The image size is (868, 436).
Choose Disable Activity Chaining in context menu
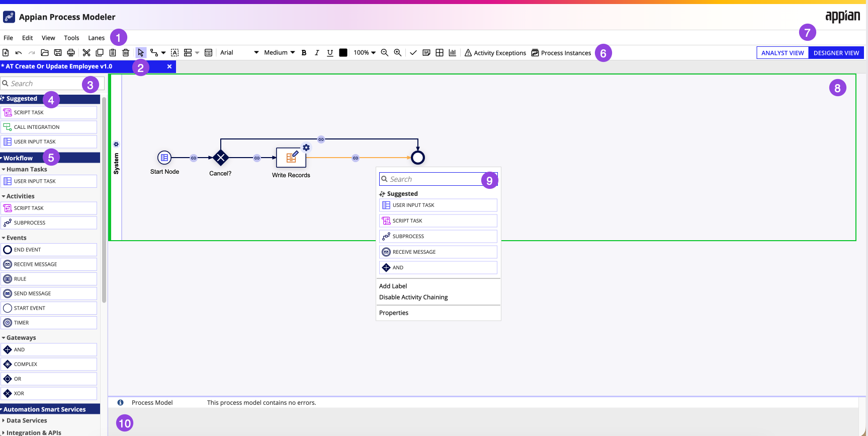(413, 297)
